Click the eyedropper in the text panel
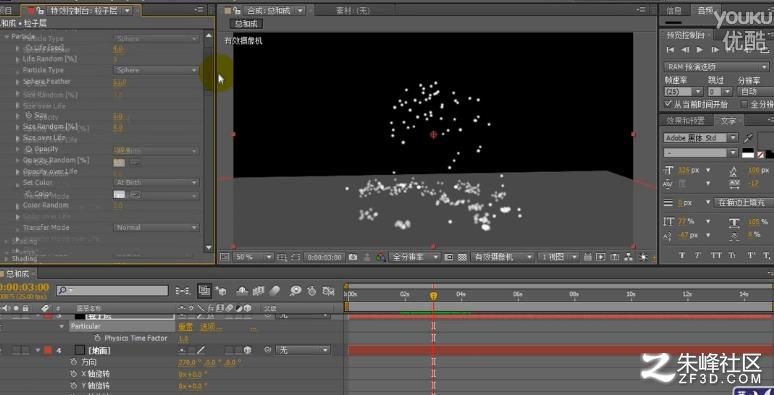This screenshot has width=774, height=395. (749, 138)
